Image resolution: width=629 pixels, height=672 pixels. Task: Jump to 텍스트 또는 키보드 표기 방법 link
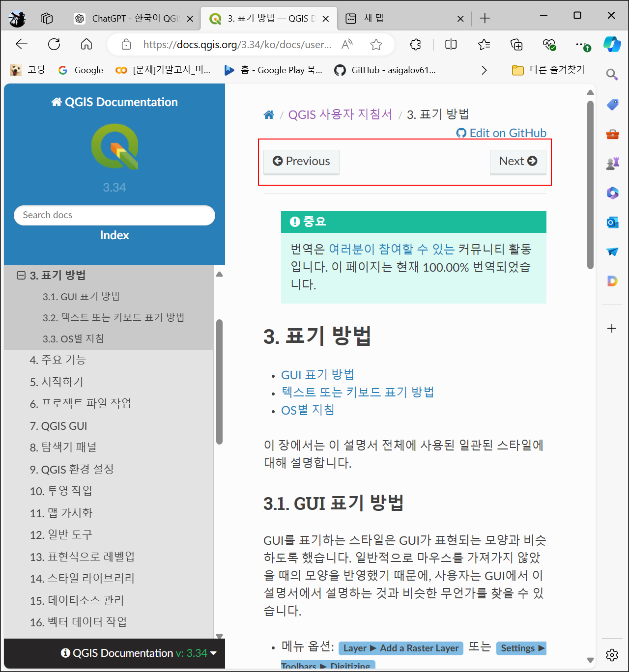click(358, 392)
